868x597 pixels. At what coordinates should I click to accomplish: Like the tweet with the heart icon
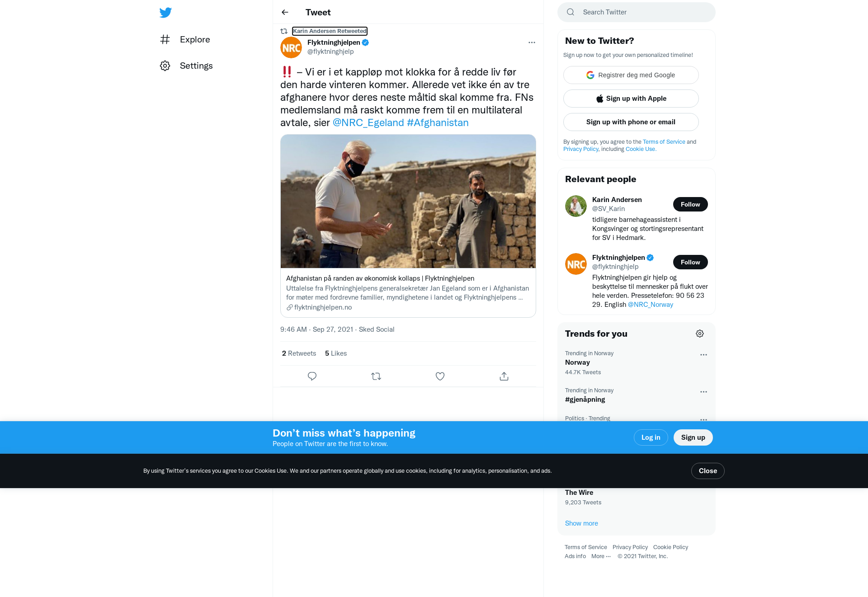[x=440, y=376]
